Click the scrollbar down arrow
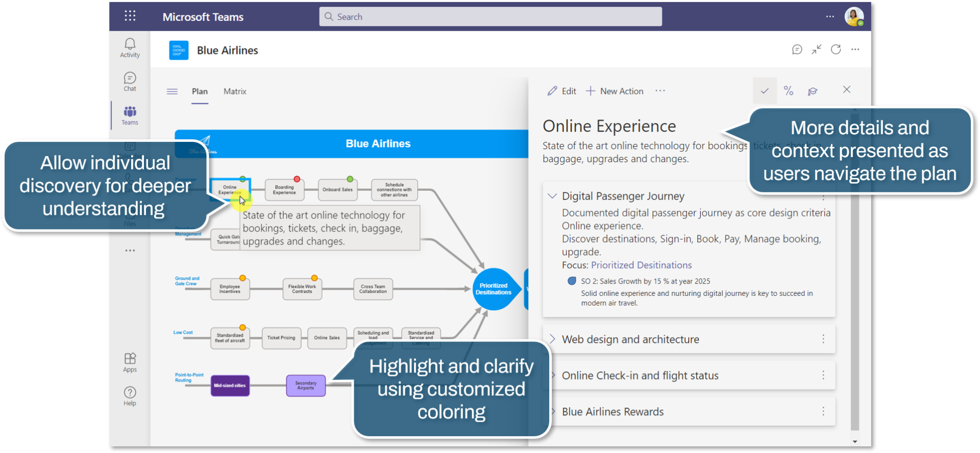 855,442
